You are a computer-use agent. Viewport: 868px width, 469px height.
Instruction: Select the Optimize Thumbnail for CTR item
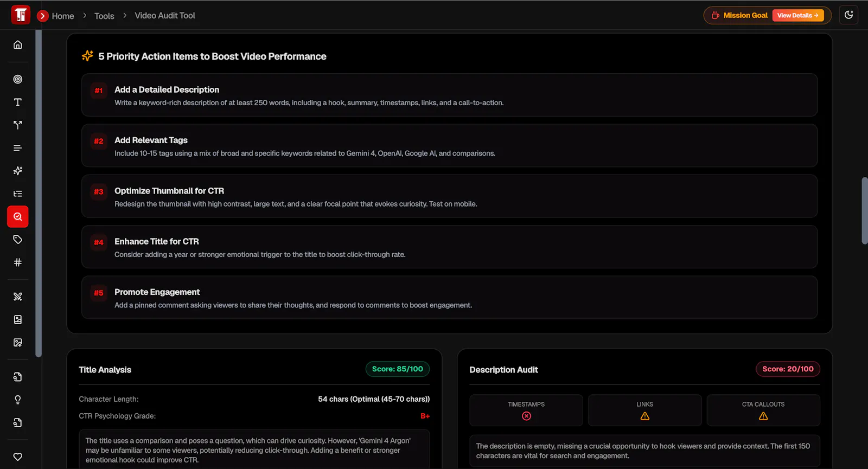pyautogui.click(x=449, y=196)
